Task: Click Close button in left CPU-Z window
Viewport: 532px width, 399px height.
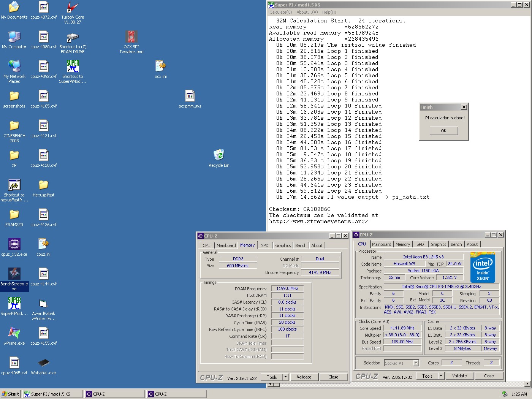Action: (333, 377)
